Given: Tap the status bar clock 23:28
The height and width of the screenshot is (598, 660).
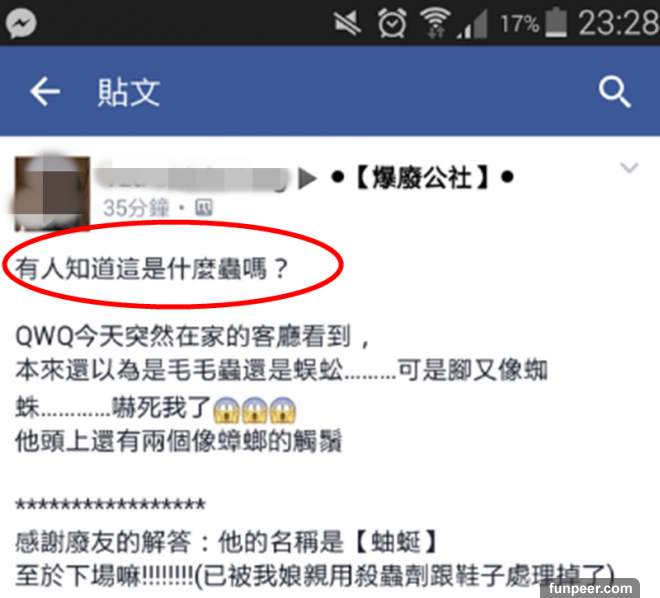Looking at the screenshot, I should click(619, 23).
